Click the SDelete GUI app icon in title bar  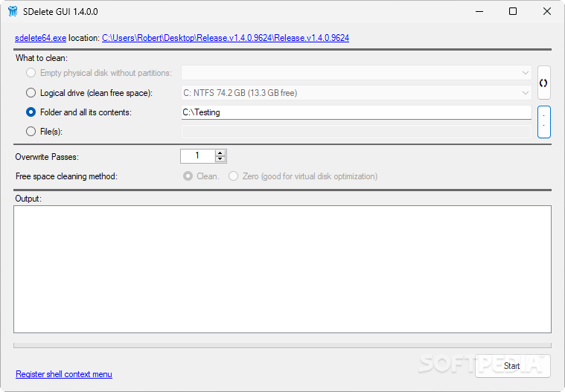[13, 11]
